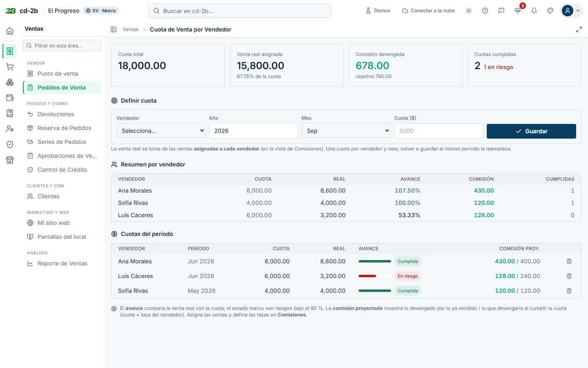Screen dimensions: 588x368
Task: Open the users settings module icon
Action: (10, 129)
